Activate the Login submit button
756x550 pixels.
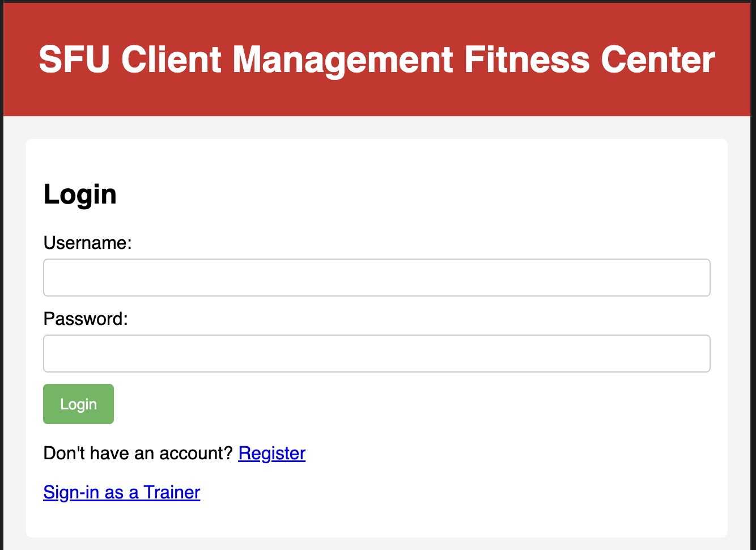(78, 404)
